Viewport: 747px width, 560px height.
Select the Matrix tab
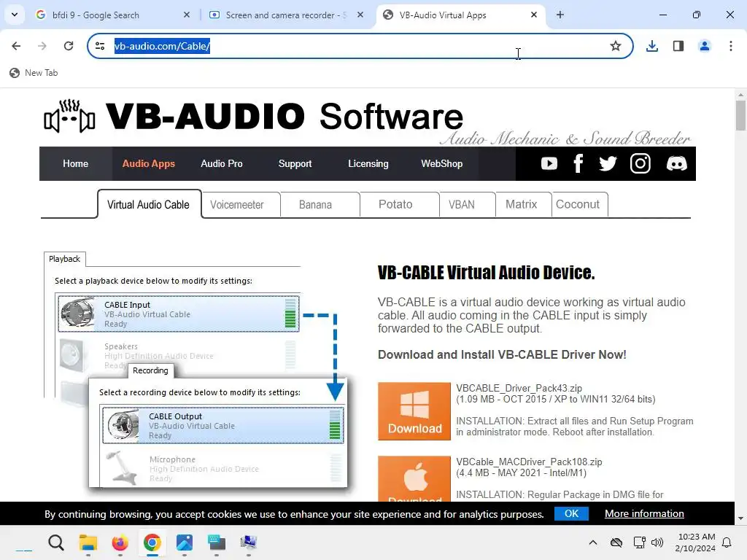524,205
